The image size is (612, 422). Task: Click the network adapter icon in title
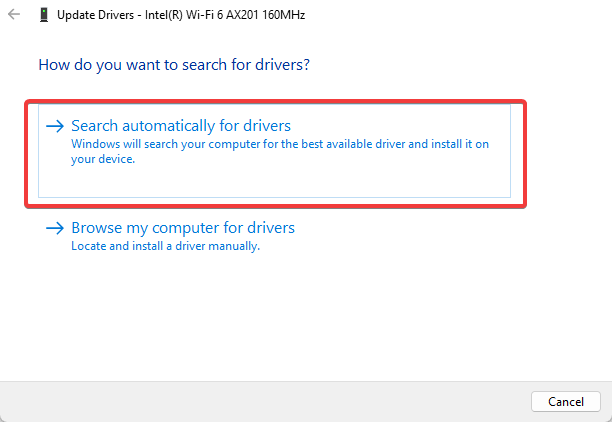click(44, 15)
